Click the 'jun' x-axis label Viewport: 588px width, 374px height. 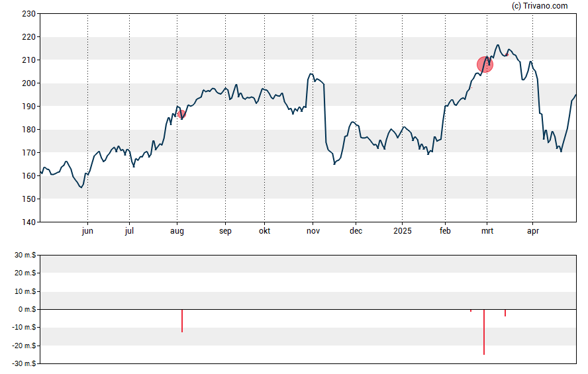87,231
